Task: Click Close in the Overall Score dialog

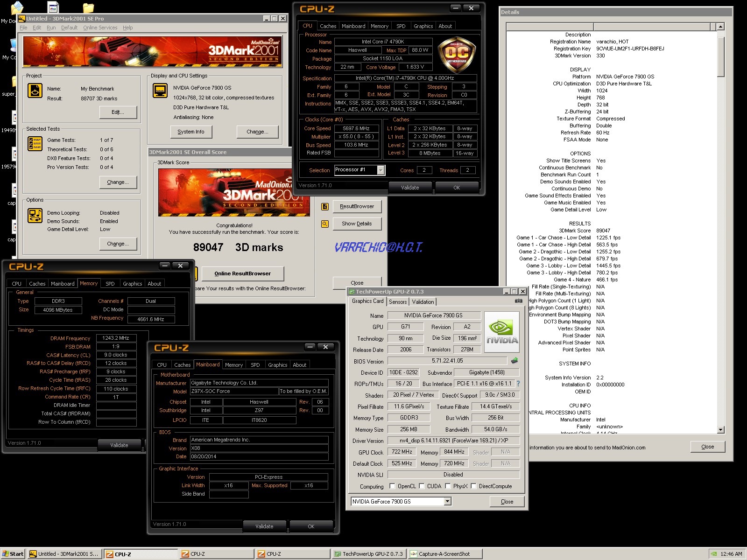Action: pos(357,283)
